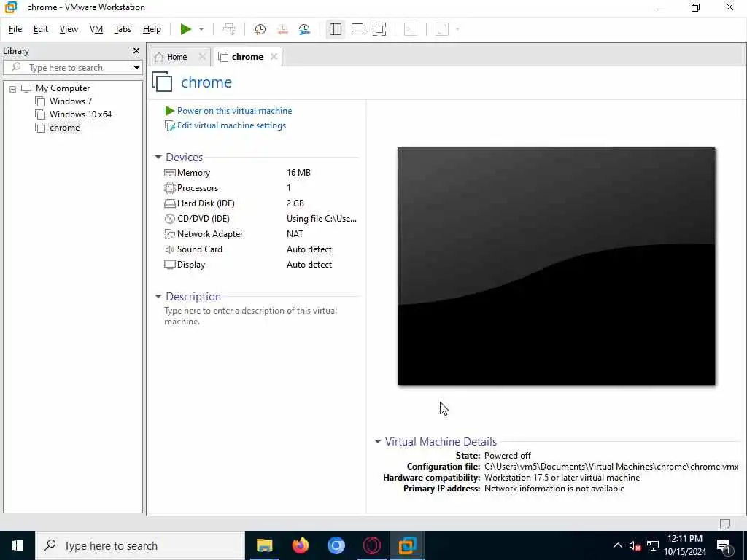Screen dimensions: 747x560
Task: Toggle the thumbnail bar view icon
Action: coord(357,29)
